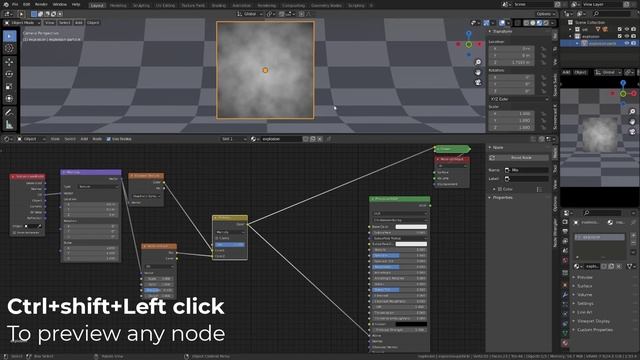The width and height of the screenshot is (640, 360).
Task: Open the XYZ Euler rotation mode dropdown
Action: click(519, 99)
